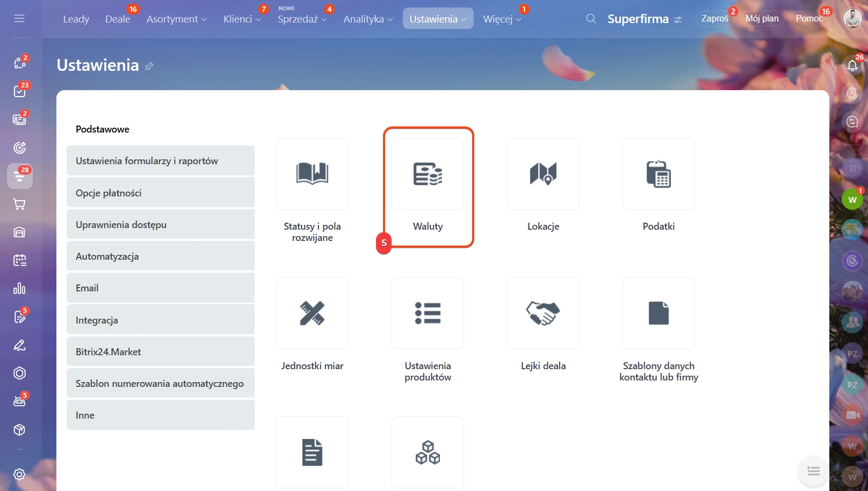
Task: Select the Integracja section
Action: pyautogui.click(x=161, y=320)
